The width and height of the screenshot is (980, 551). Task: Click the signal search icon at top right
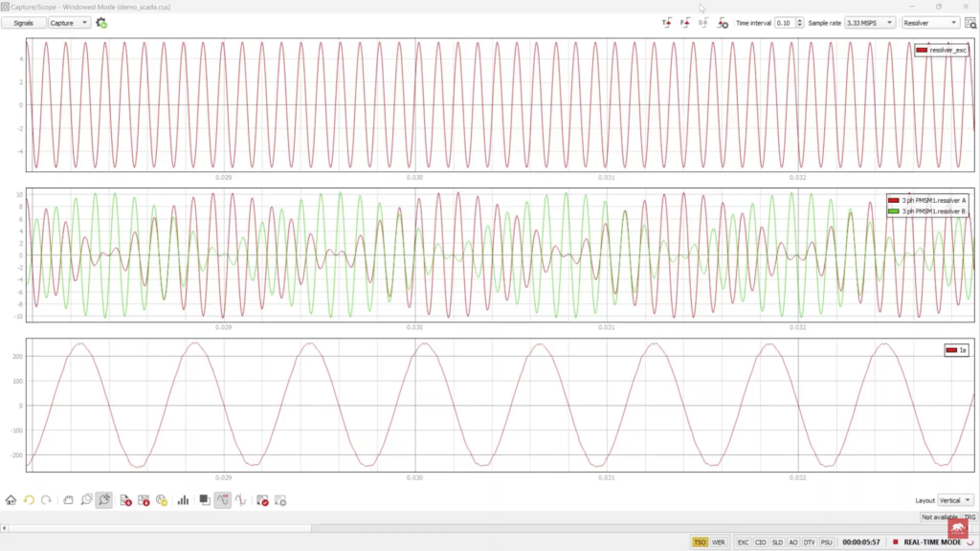[970, 23]
